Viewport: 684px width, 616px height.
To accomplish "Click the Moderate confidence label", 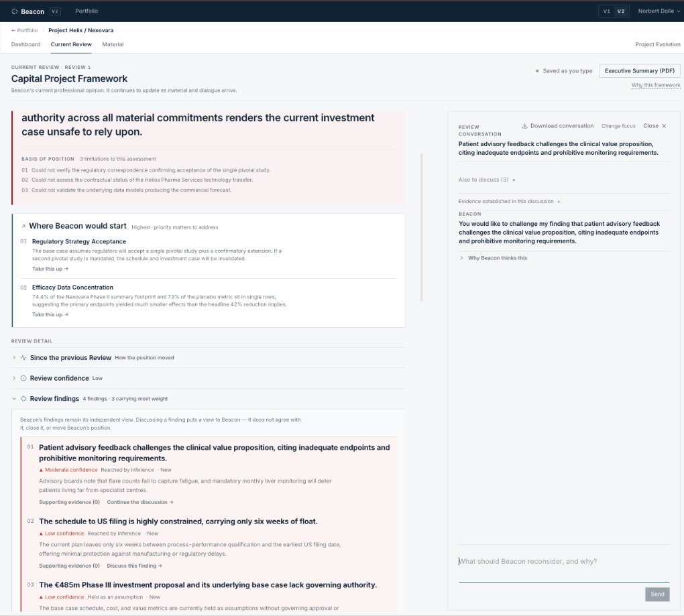I will (71, 470).
